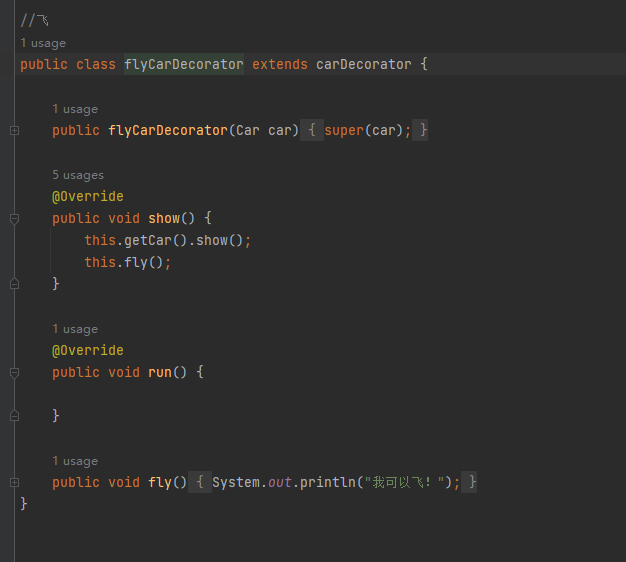
Task: Open the '1 usage' hint above class declaration
Action: click(x=43, y=43)
